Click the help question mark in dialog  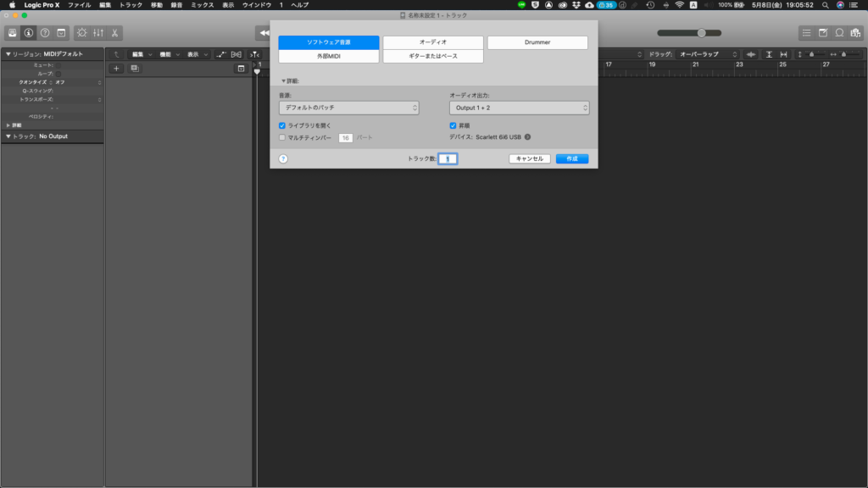coord(283,158)
